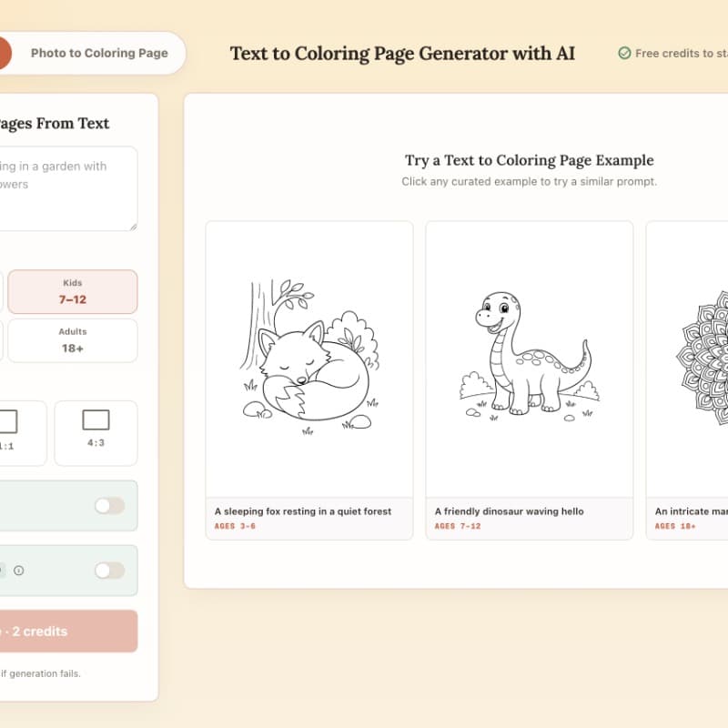This screenshot has width=728, height=728.
Task: Toggle the lower switch next to info icon
Action: click(109, 571)
